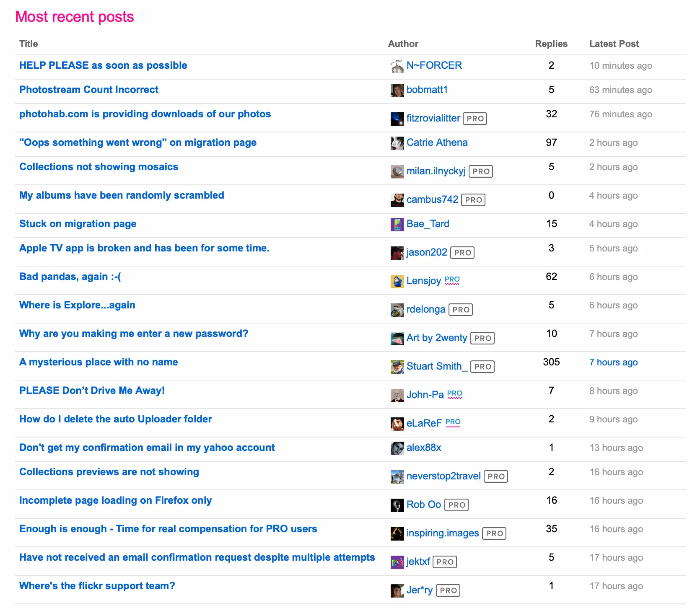Open 'Incomplete page loading on Firefox only'
The height and width of the screenshot is (616, 695).
(x=115, y=500)
